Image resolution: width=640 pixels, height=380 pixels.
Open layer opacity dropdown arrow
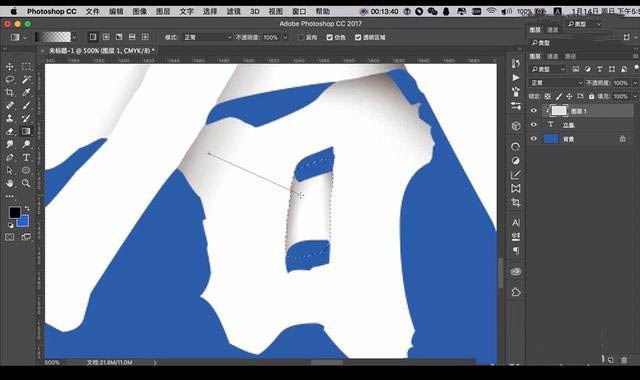(635, 83)
